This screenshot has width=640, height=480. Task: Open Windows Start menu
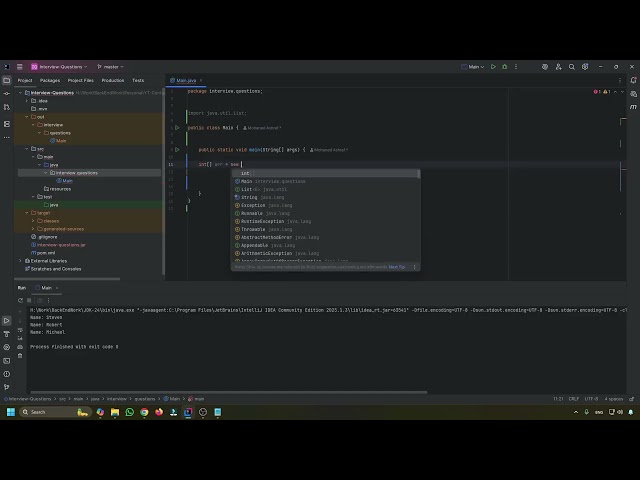11,412
